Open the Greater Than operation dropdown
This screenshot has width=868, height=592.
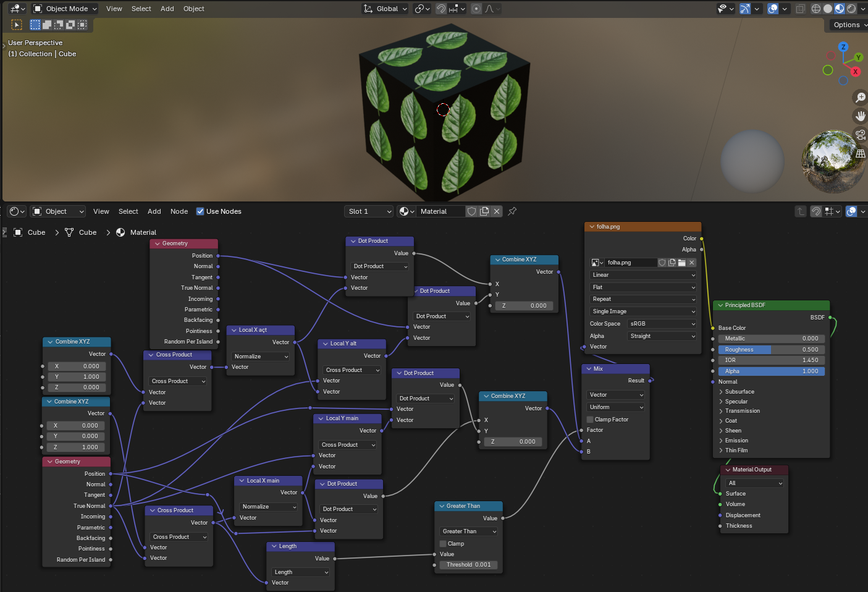coord(469,531)
